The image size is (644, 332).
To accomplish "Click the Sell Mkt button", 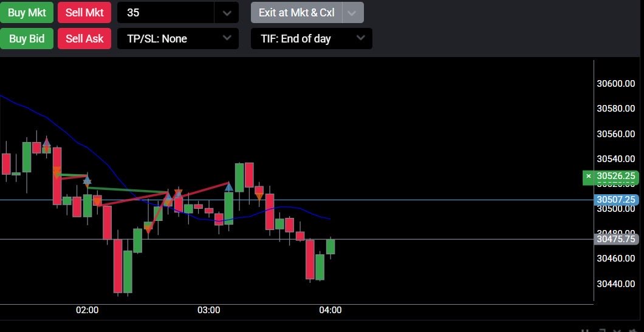I will click(84, 12).
